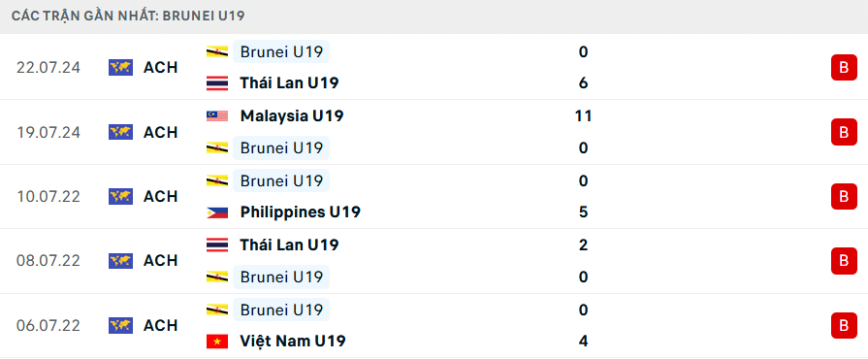Select highlighted Brunei U19 in 19.07.24 match
The width and height of the screenshot is (868, 359).
(281, 147)
